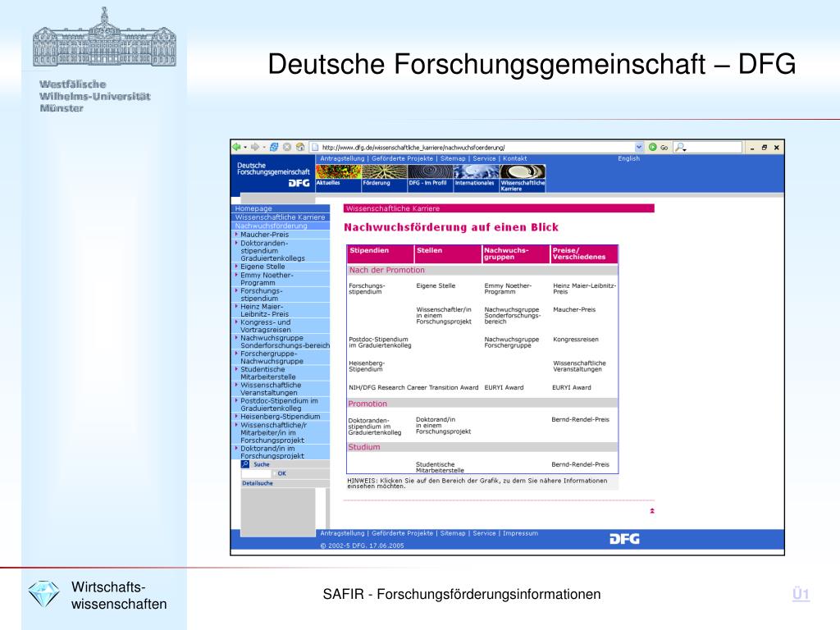Open Forschergruppe-Nachwuchsgruppe in sidebar
Image resolution: width=840 pixels, height=630 pixels.
272,358
